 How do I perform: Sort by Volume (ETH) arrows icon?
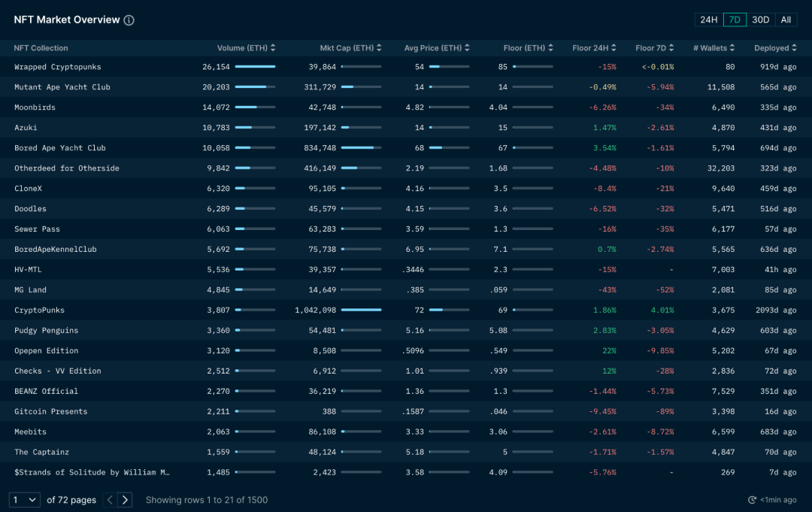pyautogui.click(x=273, y=47)
